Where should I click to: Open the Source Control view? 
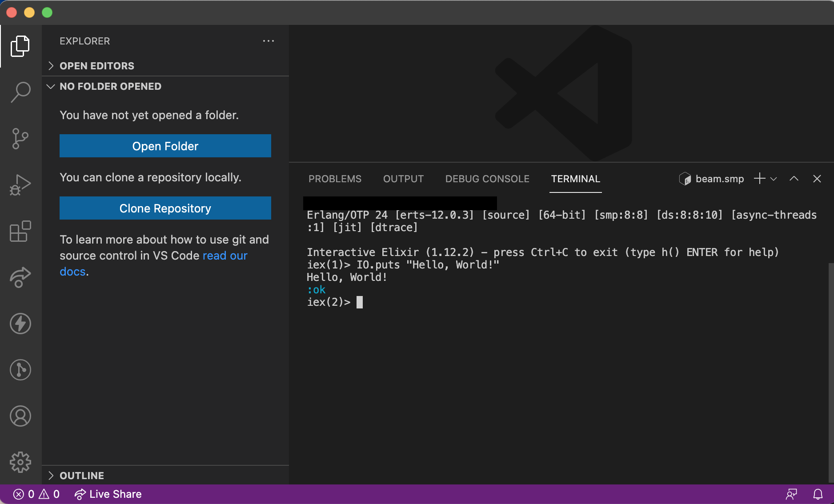20,139
